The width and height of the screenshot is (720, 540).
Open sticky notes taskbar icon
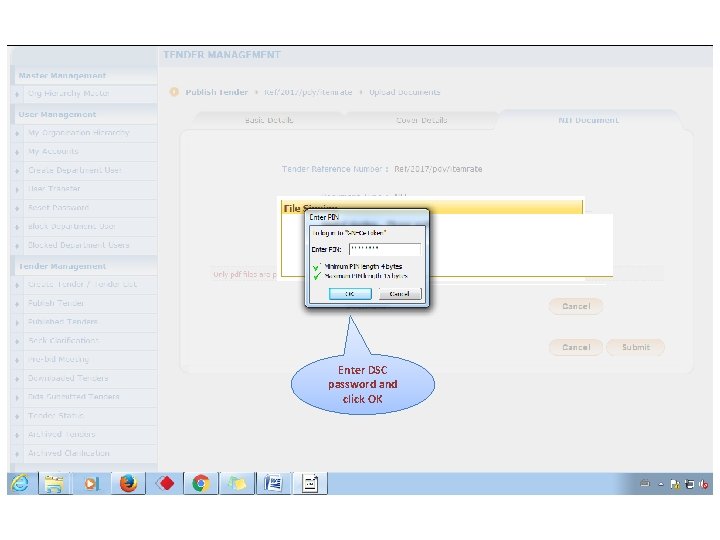(x=237, y=484)
